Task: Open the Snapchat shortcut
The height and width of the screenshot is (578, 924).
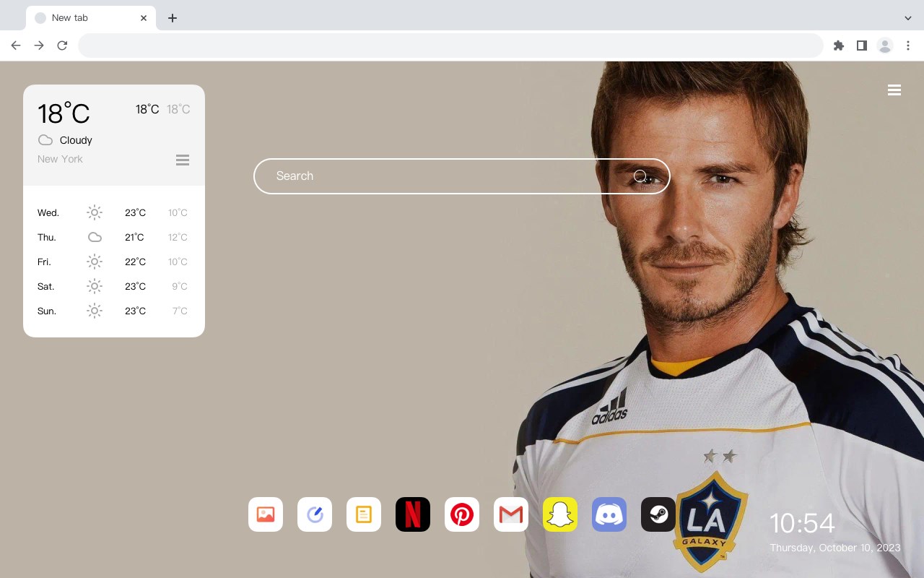Action: 560,514
